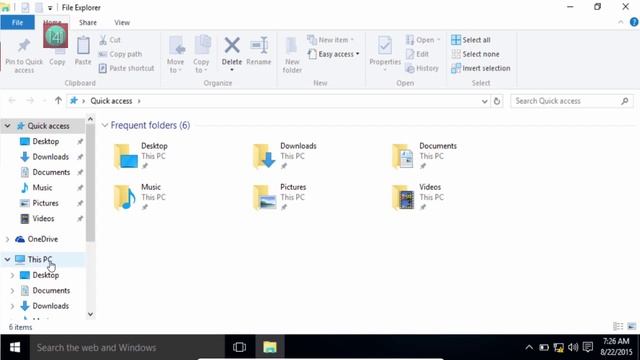Image resolution: width=640 pixels, height=360 pixels.
Task: Switch to the Share tab
Action: point(88,23)
